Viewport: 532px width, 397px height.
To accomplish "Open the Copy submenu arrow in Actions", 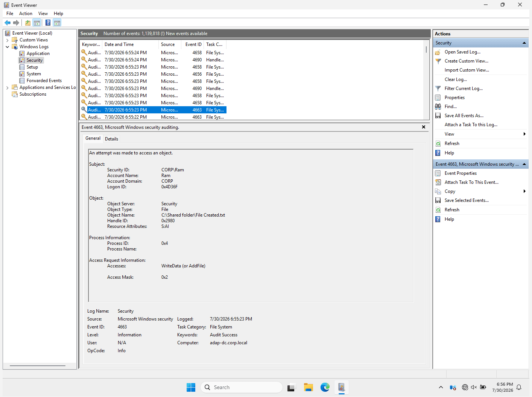I will [x=524, y=191].
